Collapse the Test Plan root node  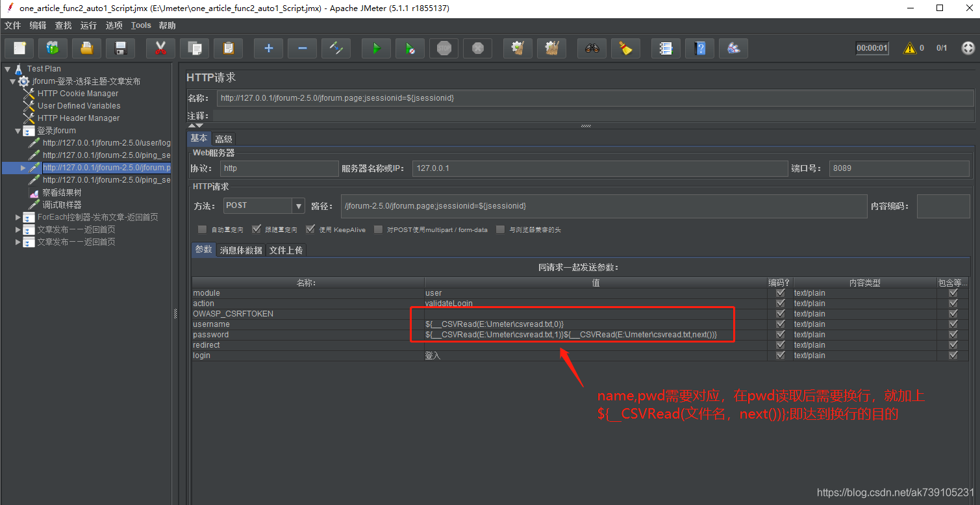7,69
